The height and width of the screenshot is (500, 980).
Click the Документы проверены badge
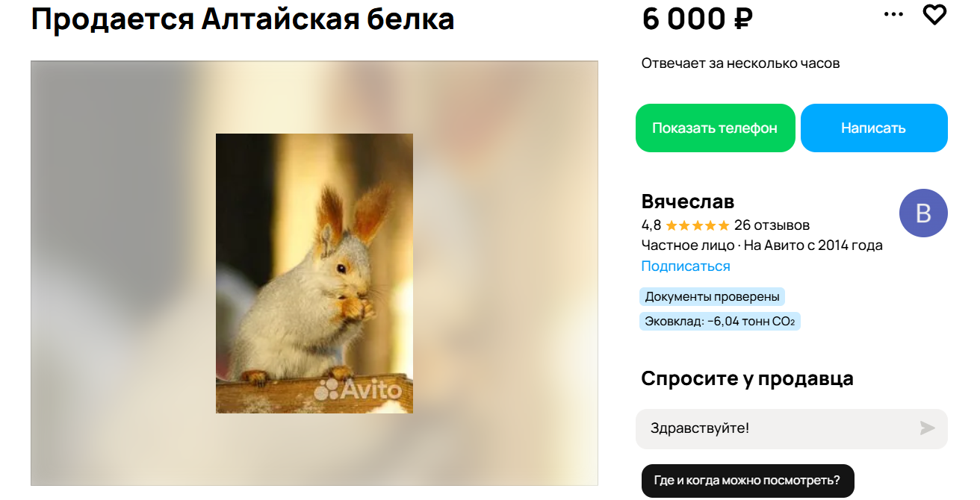click(x=712, y=297)
